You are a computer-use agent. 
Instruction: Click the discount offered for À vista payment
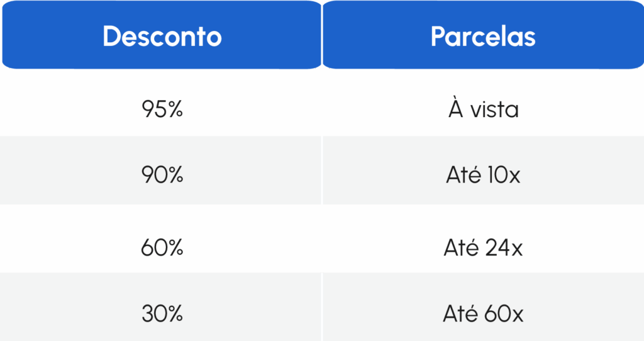tap(162, 109)
